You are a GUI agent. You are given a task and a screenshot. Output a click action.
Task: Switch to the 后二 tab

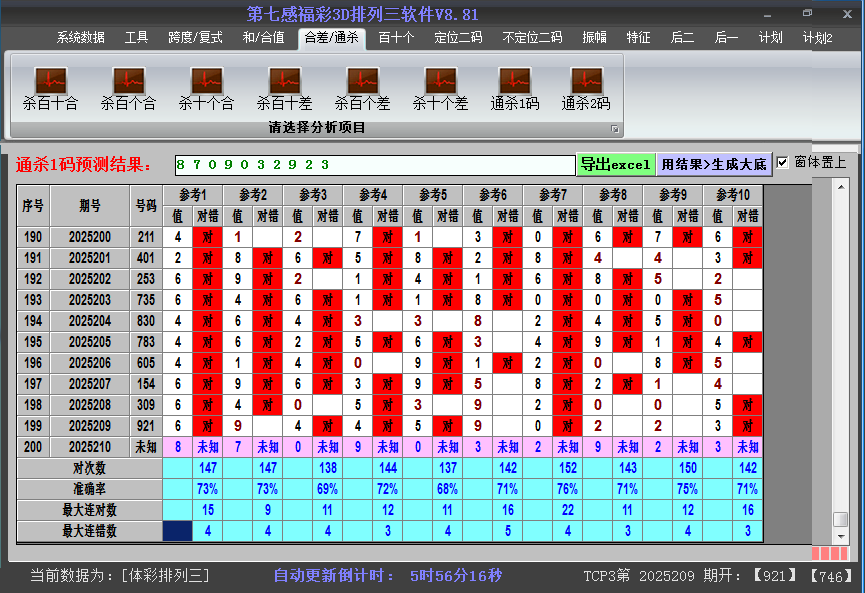682,38
